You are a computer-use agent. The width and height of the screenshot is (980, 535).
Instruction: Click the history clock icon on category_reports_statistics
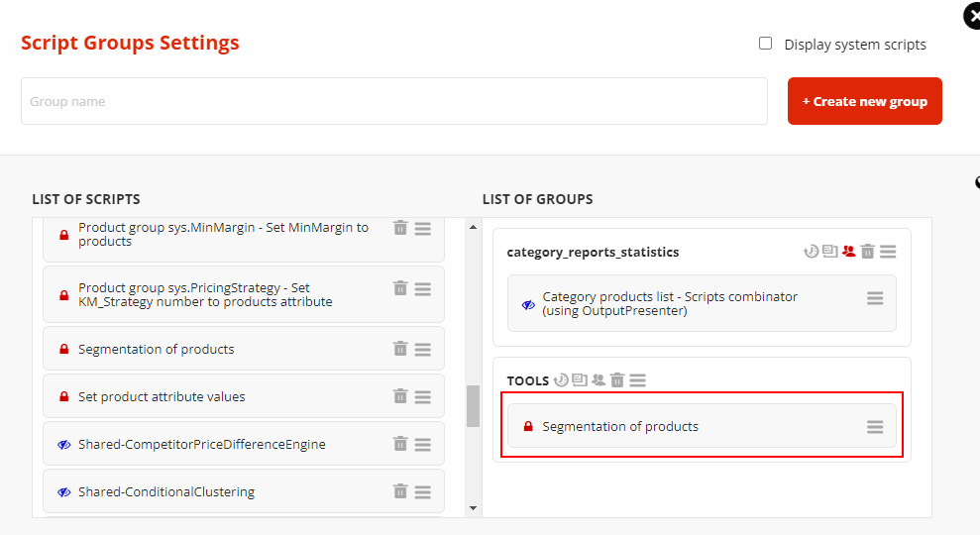coord(811,252)
